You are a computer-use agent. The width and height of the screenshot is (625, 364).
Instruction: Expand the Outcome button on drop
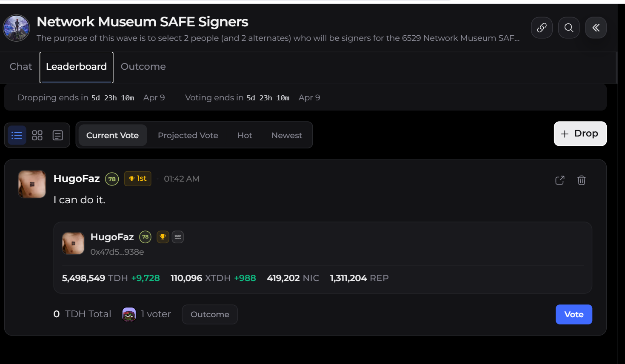(210, 315)
